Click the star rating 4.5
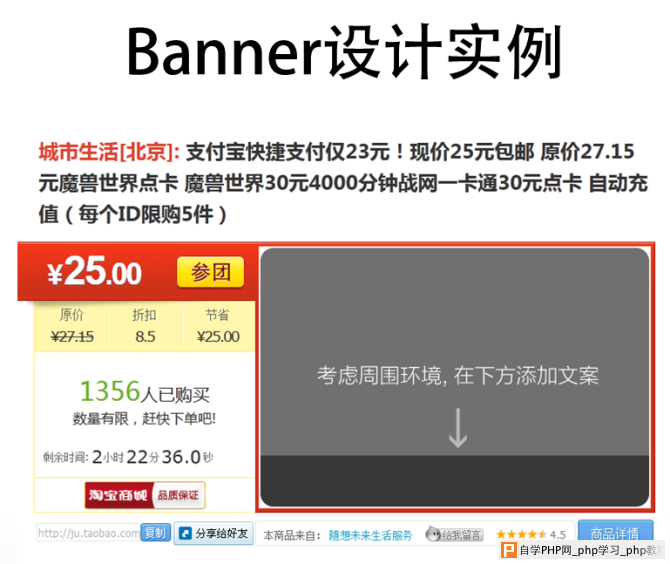670x564 pixels. click(531, 535)
